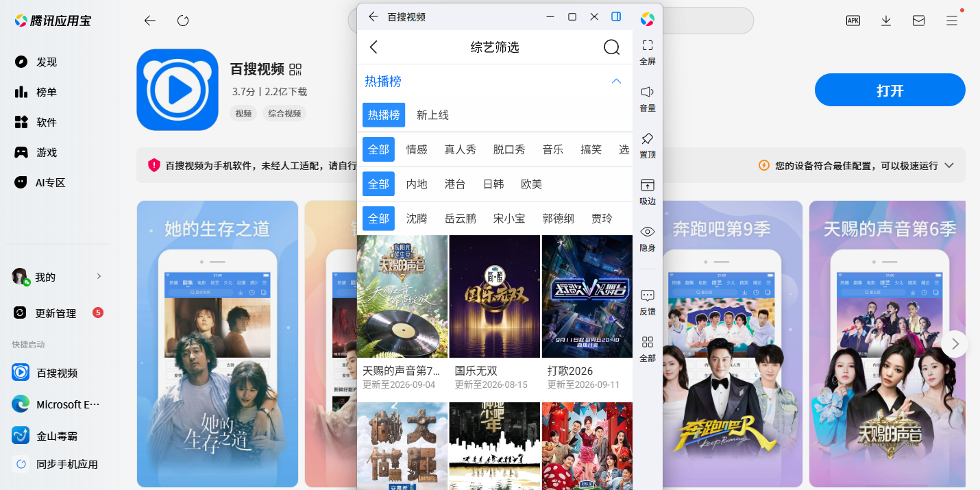Click the 综合视频 category tag
Viewport: 980px width, 490px height.
click(x=284, y=114)
